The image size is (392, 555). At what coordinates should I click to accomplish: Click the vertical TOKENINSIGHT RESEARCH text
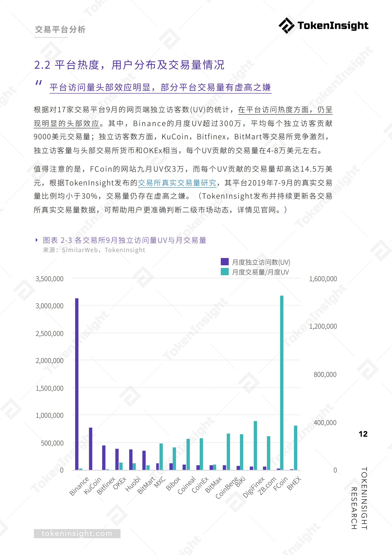point(359,498)
